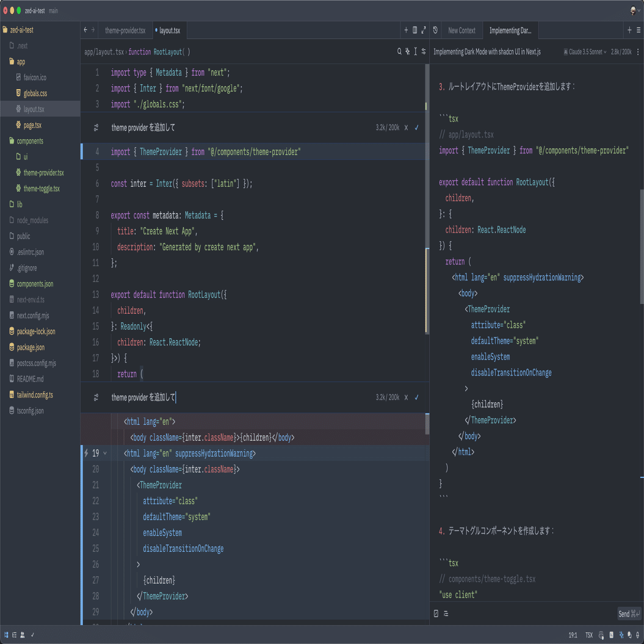Open the user avatar menu in title bar
This screenshot has height=644, width=644.
tap(635, 10)
